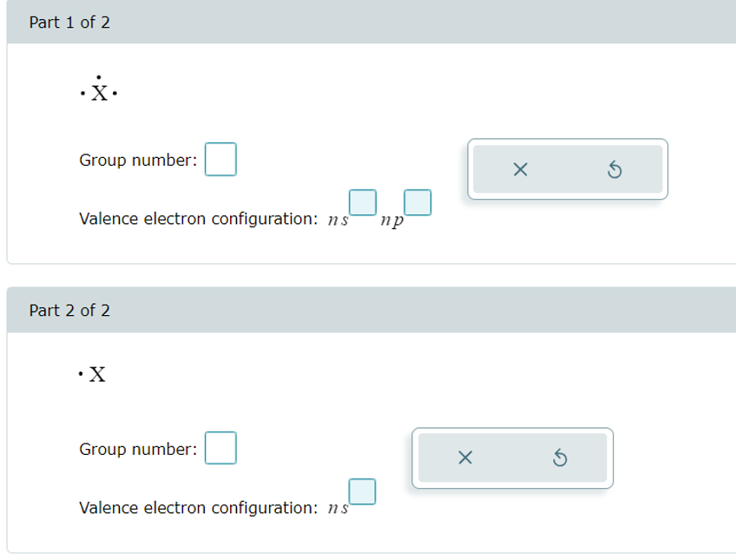Screen dimensions: 736x560
Task: Select the np superscript box in Part 1
Action: pyautogui.click(x=417, y=202)
